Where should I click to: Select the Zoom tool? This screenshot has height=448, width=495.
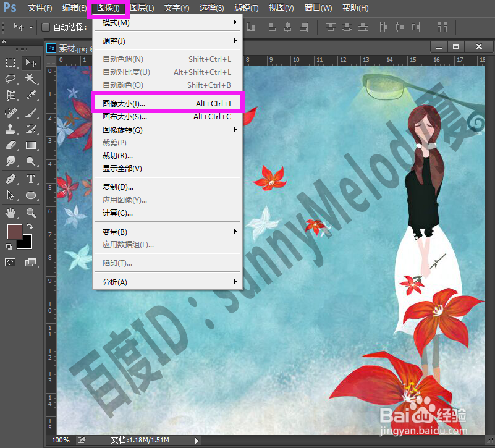(31, 213)
